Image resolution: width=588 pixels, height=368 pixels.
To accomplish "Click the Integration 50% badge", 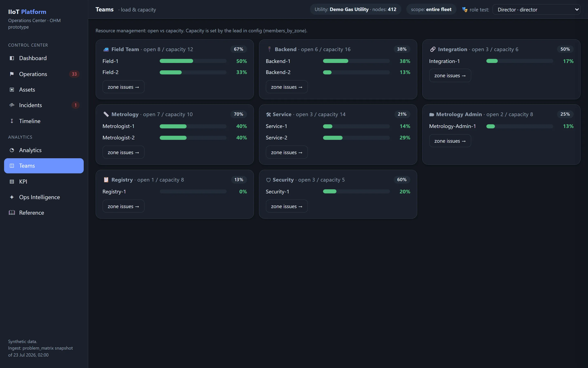I will coord(565,49).
